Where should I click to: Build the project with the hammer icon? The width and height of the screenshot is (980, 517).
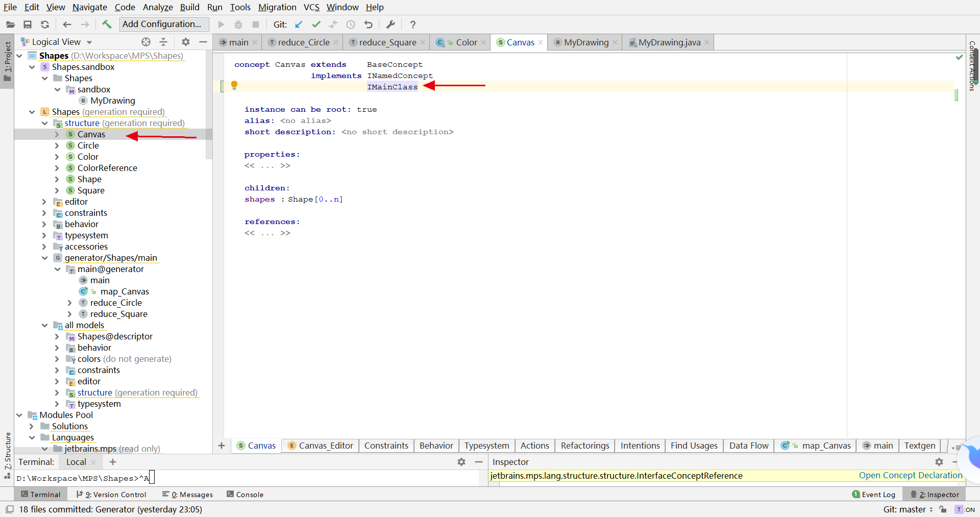pos(107,24)
